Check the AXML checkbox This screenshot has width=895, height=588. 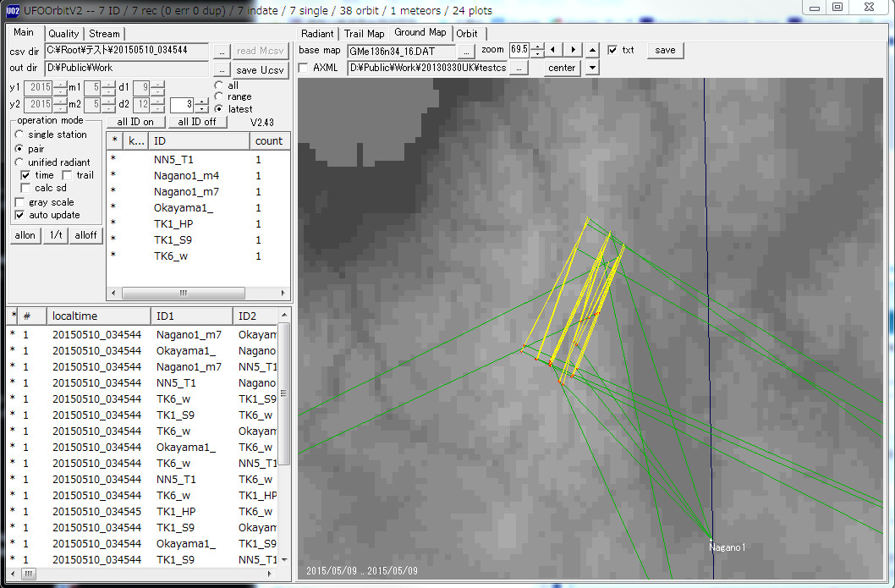pos(303,68)
